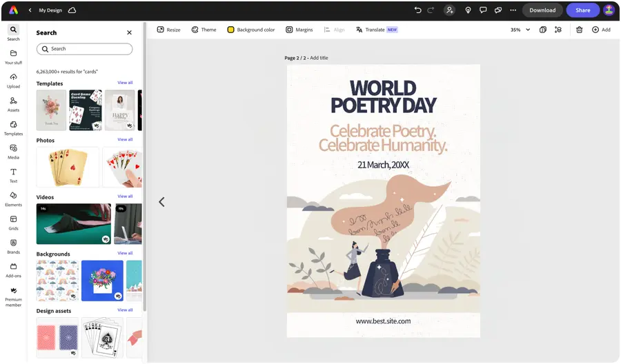Select the green table card video

pos(74,223)
